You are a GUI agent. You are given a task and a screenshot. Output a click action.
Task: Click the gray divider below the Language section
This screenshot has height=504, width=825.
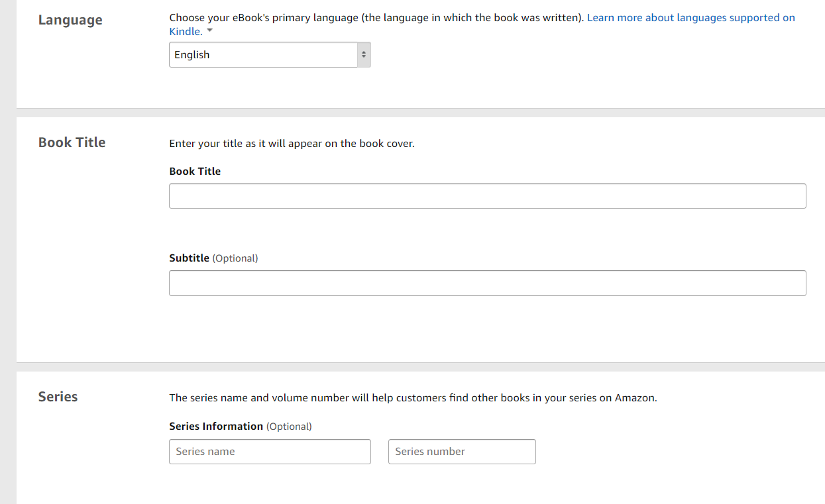[421, 113]
